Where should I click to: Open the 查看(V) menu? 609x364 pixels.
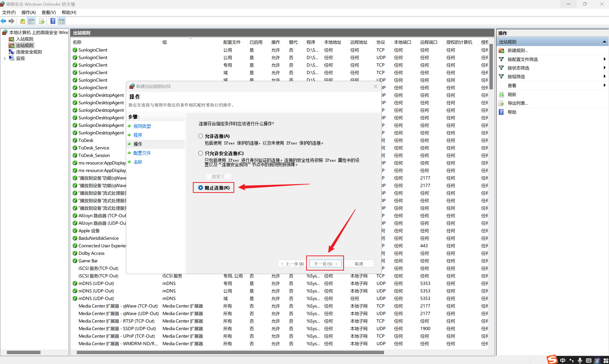pyautogui.click(x=49, y=12)
